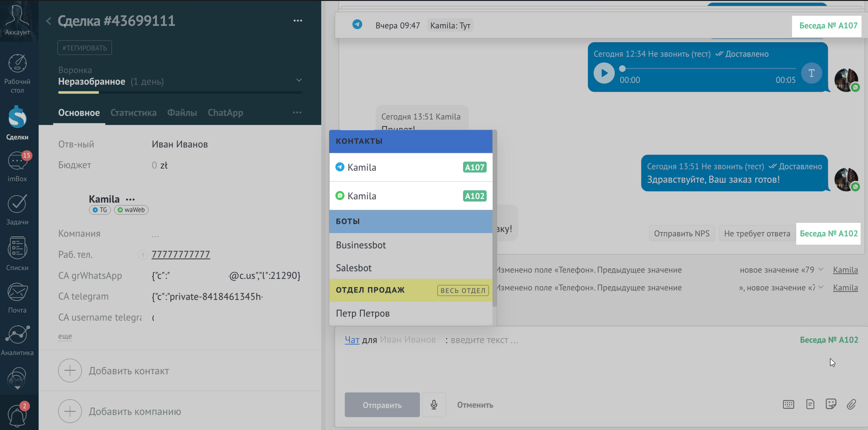Open the message templates document icon
This screenshot has height=430, width=868.
click(x=810, y=405)
